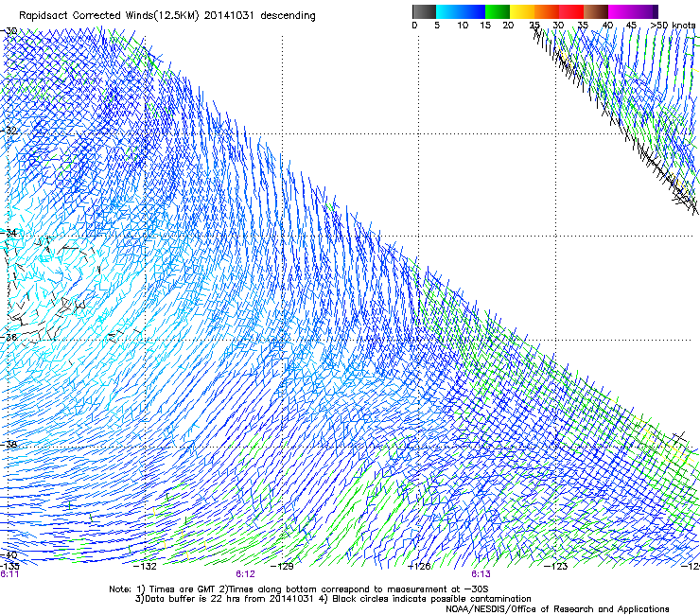Click the -132 longitude axis label
The height and width of the screenshot is (615, 700).
coord(145,567)
